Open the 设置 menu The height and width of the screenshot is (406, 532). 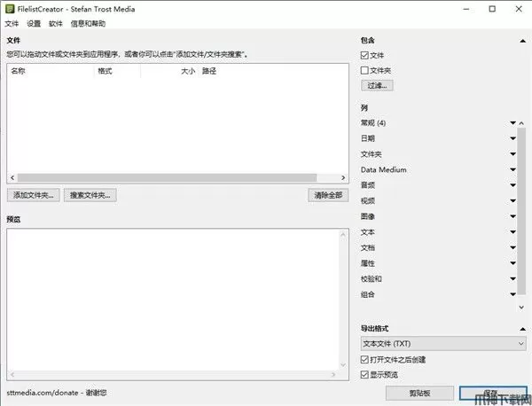click(34, 23)
